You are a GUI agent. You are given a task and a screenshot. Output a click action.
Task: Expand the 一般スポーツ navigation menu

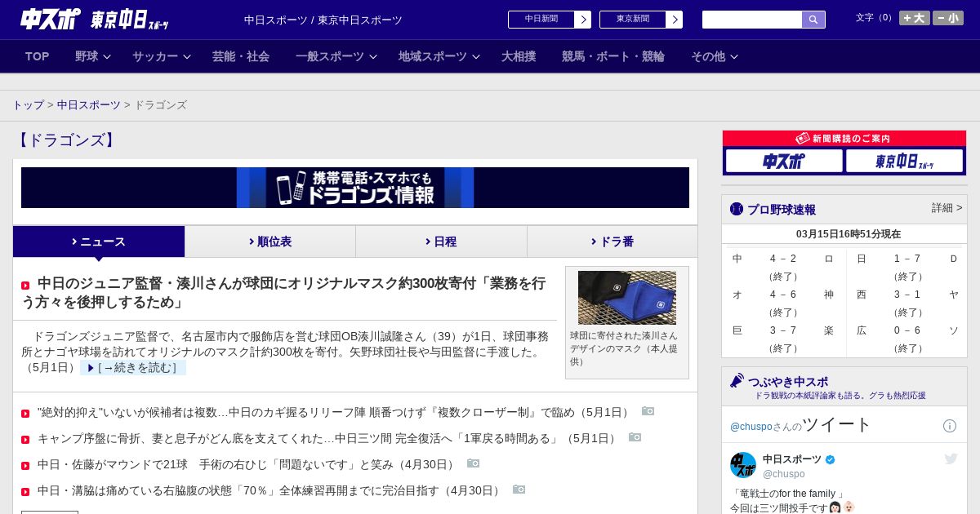(x=336, y=56)
